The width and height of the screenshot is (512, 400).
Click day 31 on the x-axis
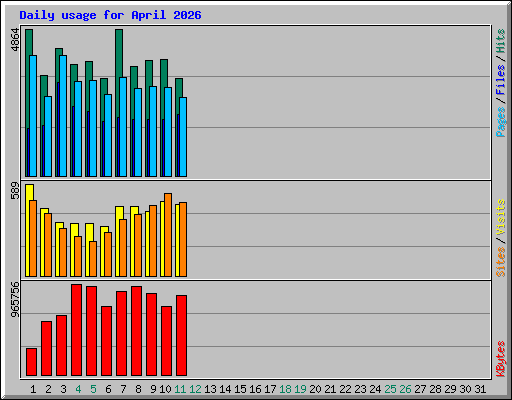click(x=480, y=389)
